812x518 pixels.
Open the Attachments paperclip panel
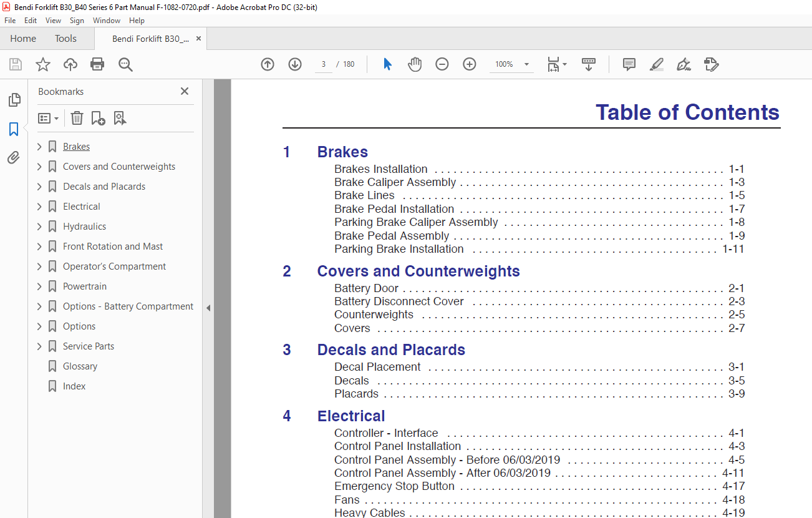(x=14, y=158)
